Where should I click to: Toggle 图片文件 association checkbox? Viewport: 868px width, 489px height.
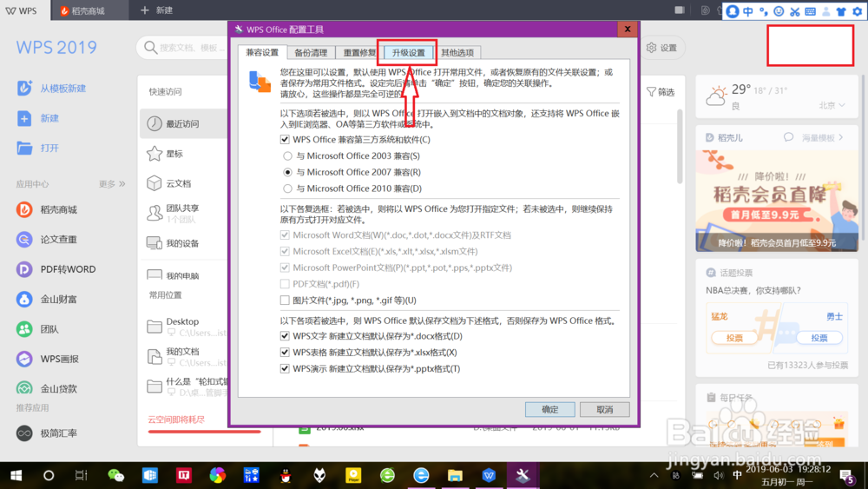click(285, 301)
